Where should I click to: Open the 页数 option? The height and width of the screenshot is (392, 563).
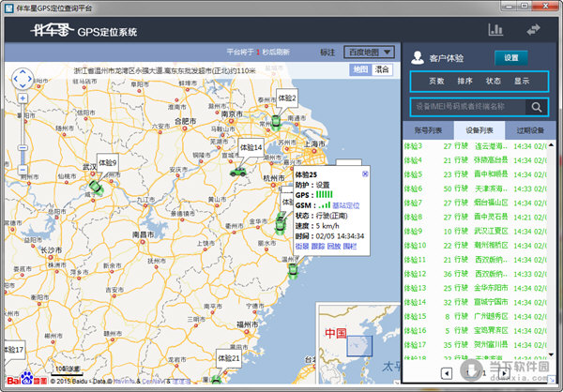coord(436,82)
